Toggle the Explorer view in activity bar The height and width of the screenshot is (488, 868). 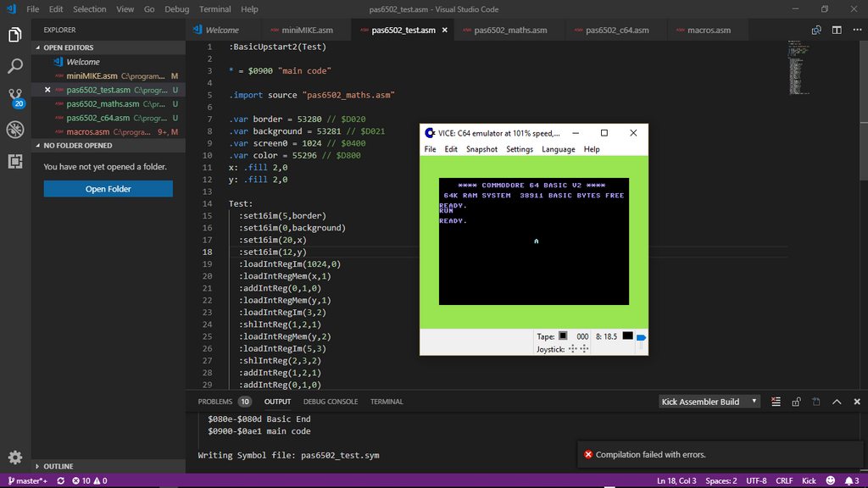pos(15,35)
